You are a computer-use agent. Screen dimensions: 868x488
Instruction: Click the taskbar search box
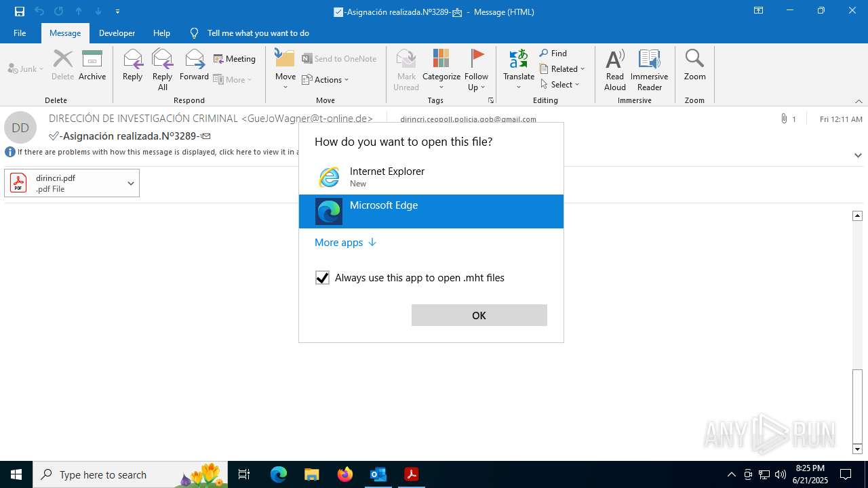point(130,474)
